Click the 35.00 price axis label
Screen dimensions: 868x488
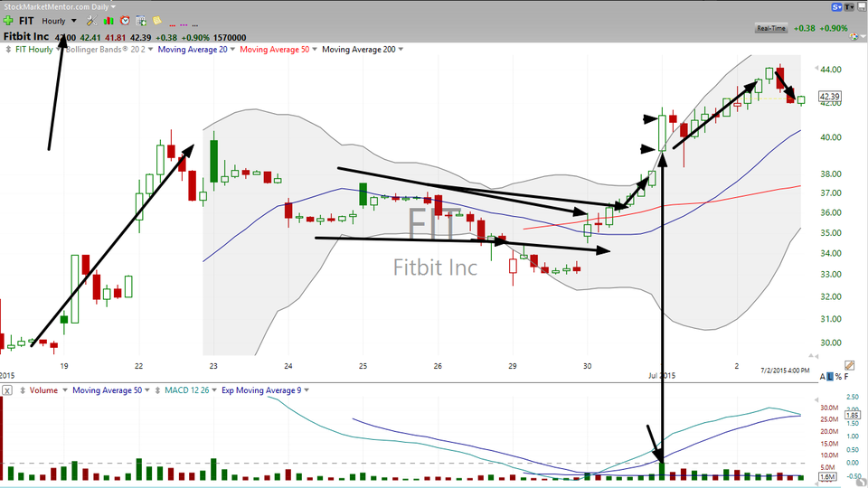[832, 233]
